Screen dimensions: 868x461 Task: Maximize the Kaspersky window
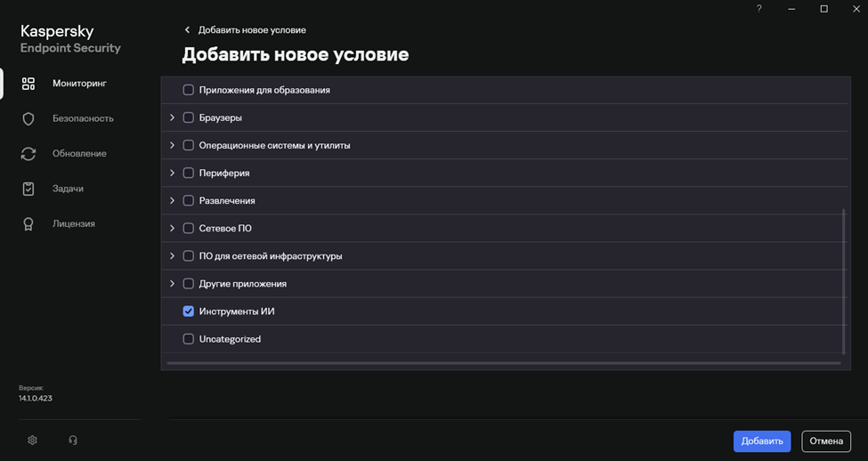pyautogui.click(x=823, y=9)
